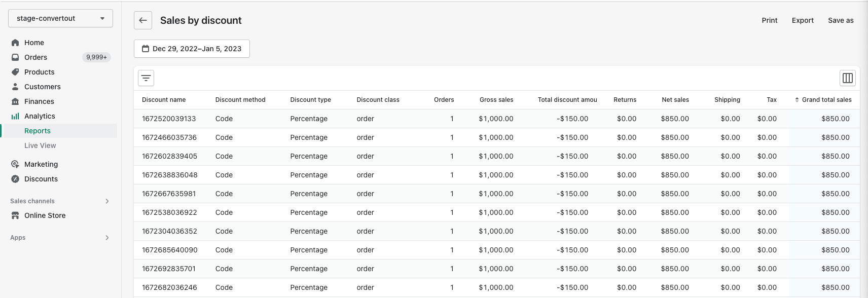Click Percentage in row 1672638836048
The image size is (868, 298).
(x=309, y=175)
